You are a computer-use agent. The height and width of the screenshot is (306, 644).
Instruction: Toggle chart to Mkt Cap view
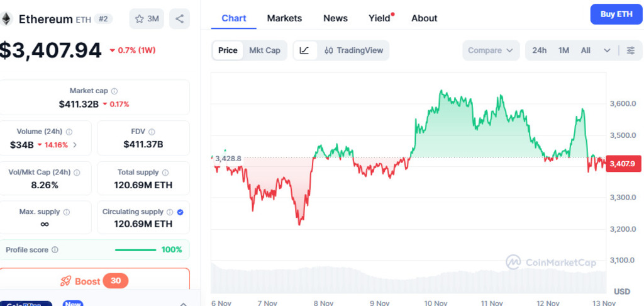coord(265,50)
